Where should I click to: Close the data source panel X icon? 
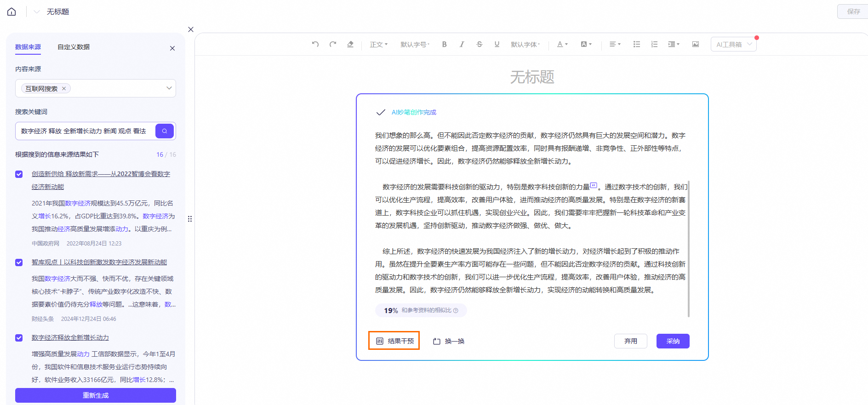click(x=172, y=48)
